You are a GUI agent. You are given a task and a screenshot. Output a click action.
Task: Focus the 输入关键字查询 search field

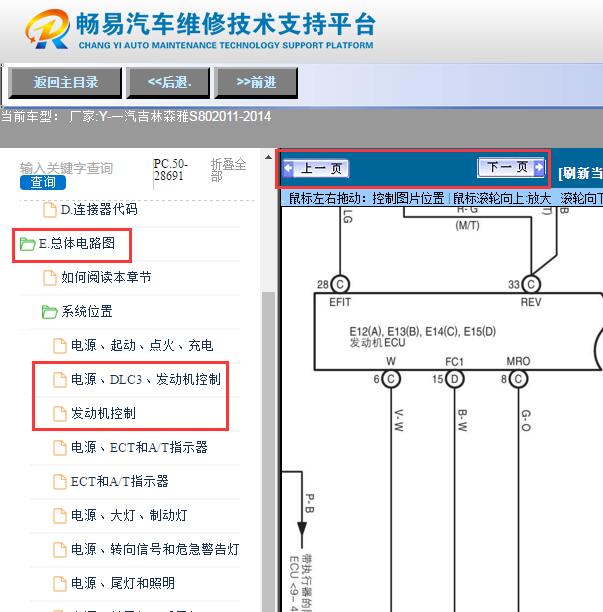66,168
